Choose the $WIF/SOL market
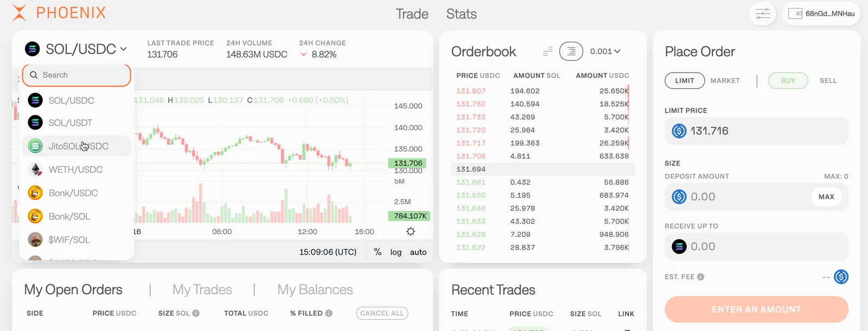 76,239
